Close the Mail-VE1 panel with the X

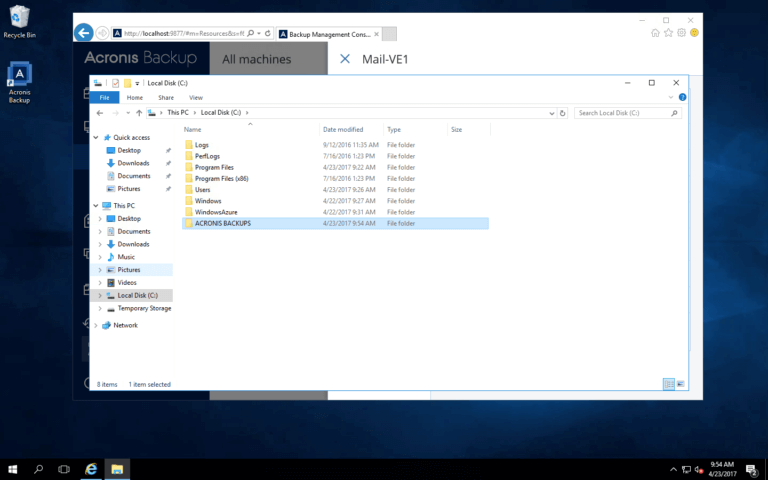[x=345, y=59]
